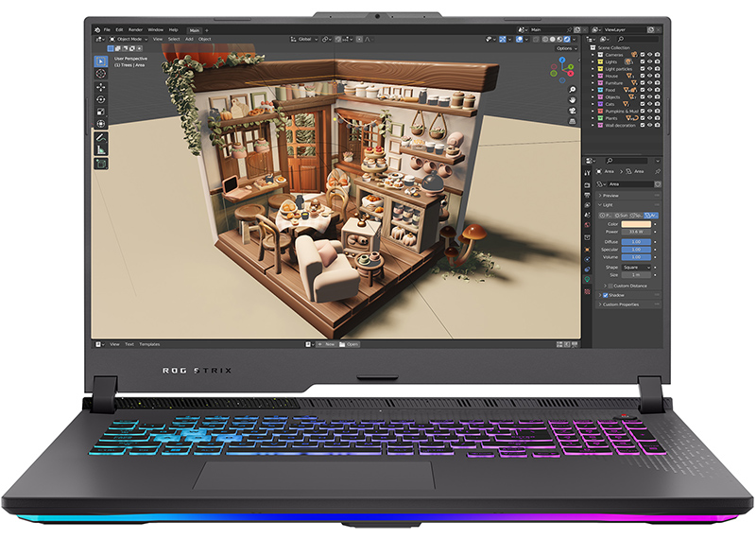This screenshot has width=756, height=539.
Task: Select the Move tool
Action: coord(101,87)
